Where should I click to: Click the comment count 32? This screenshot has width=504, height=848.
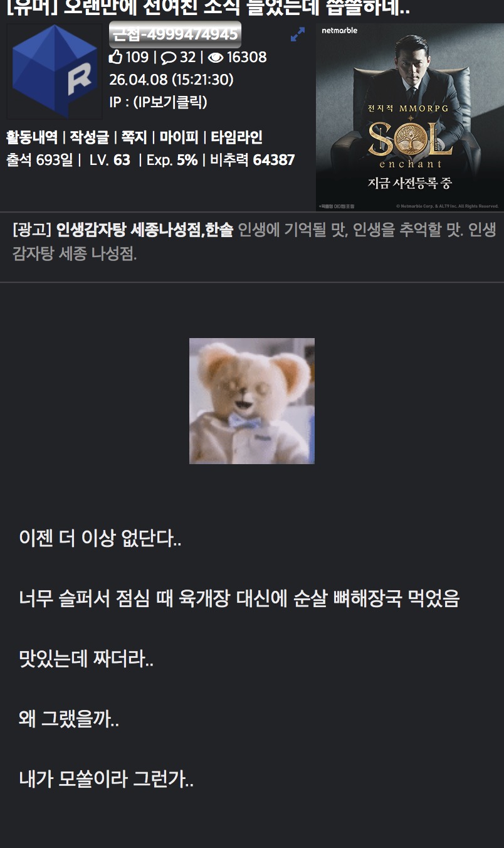tap(188, 57)
